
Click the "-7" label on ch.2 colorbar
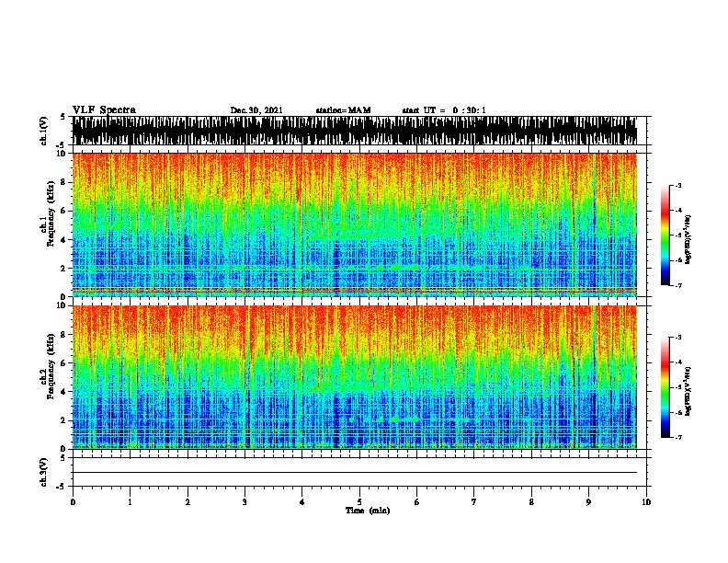(677, 437)
